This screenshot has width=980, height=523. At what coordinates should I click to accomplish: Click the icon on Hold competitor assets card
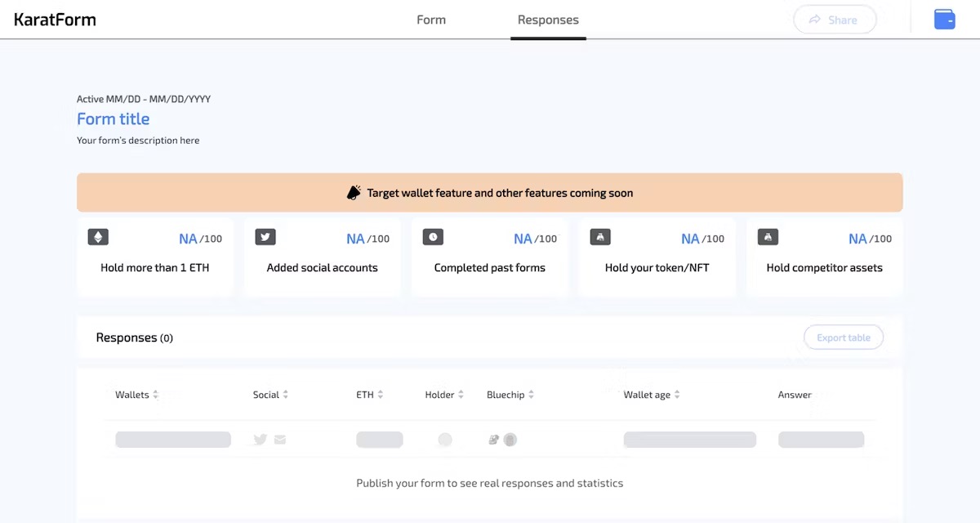pyautogui.click(x=768, y=237)
